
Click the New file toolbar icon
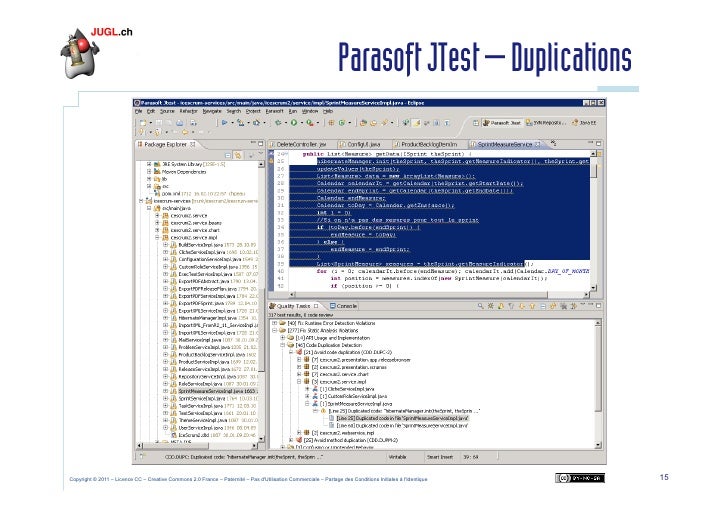[143, 123]
